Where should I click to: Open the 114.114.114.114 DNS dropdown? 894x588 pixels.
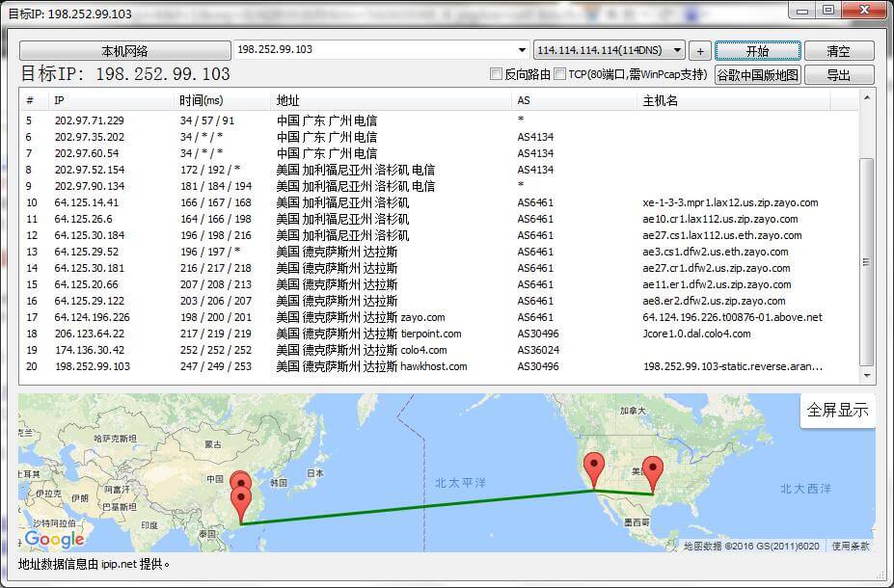[x=677, y=50]
